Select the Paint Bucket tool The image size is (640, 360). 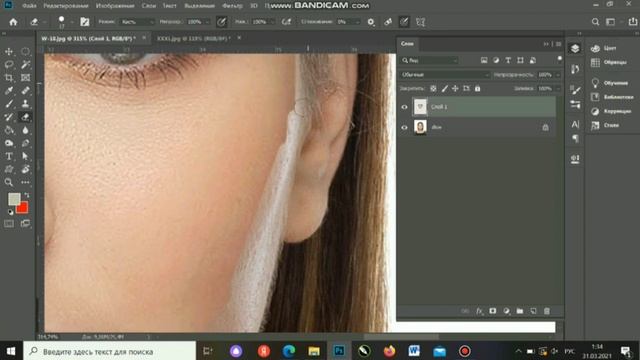coord(9,130)
